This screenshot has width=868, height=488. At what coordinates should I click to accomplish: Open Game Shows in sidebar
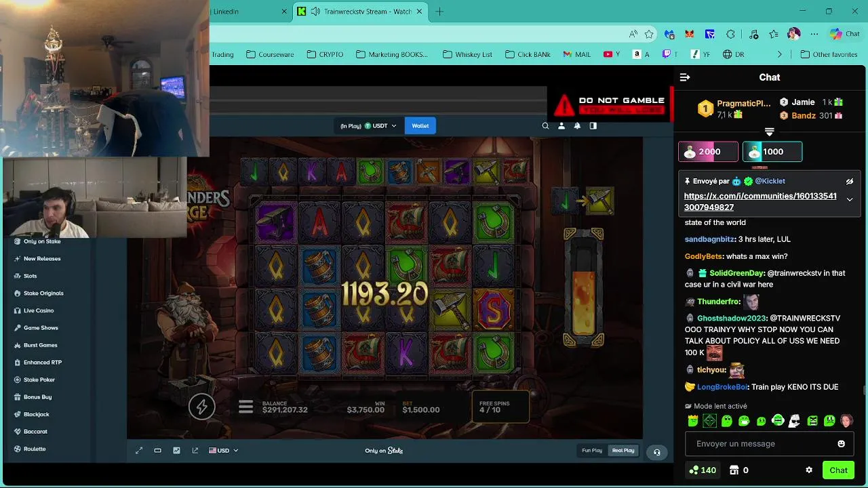(x=41, y=327)
